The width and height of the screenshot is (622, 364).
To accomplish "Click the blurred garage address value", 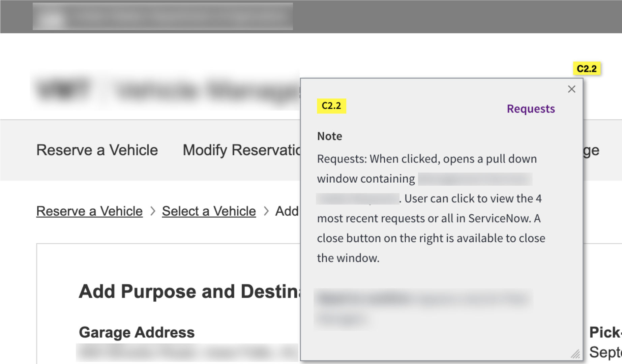I will [x=186, y=353].
